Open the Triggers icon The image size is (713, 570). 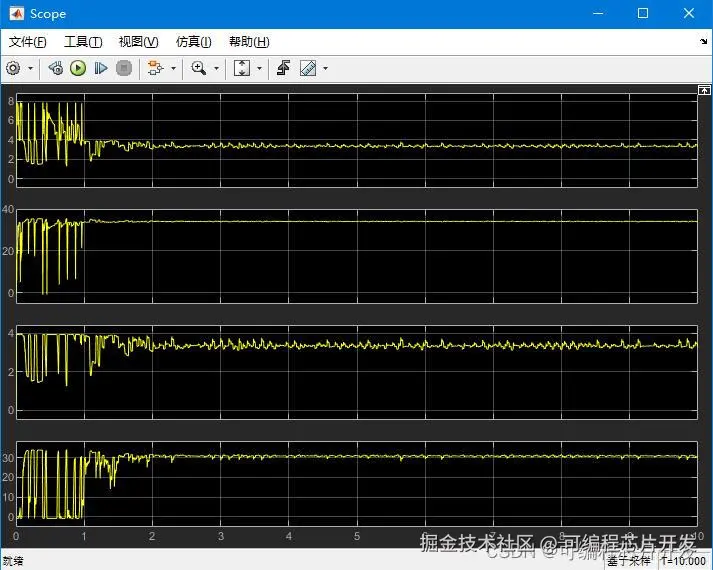(x=284, y=68)
